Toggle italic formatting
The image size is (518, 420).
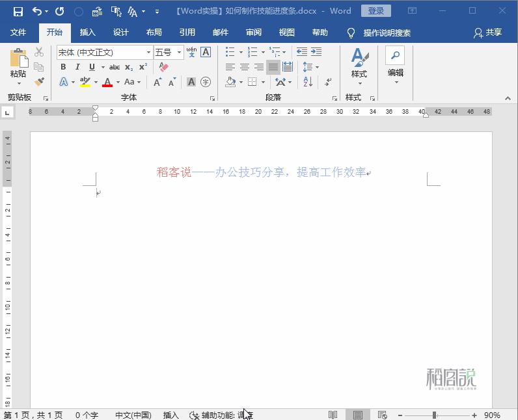point(77,67)
